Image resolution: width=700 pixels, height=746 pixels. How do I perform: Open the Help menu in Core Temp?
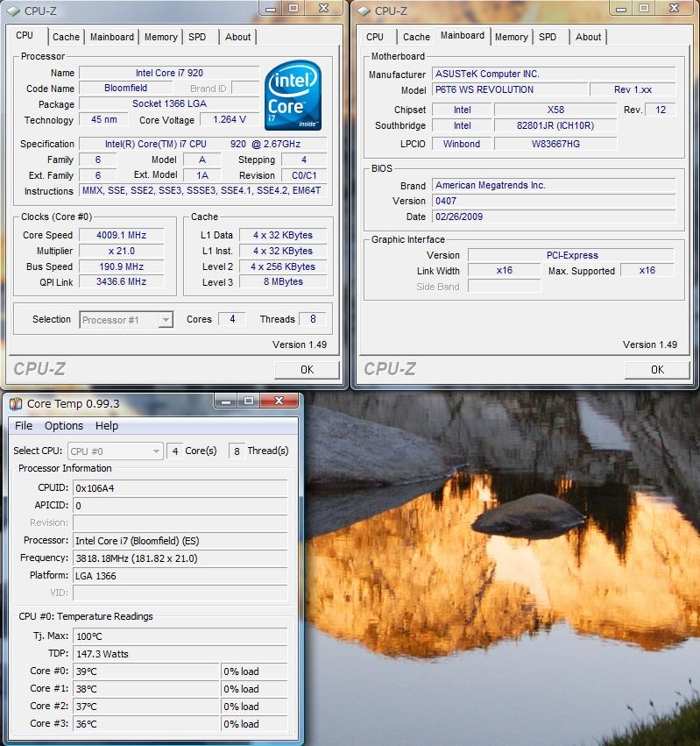[107, 426]
